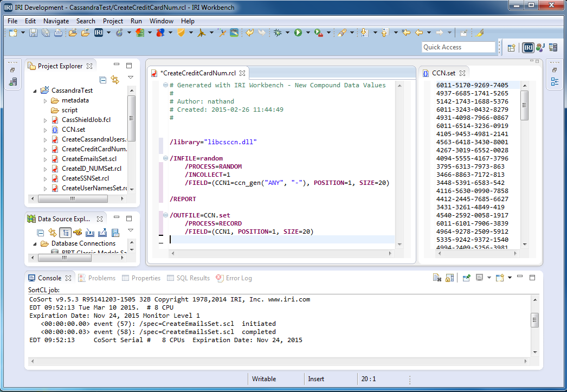Click Link with Editor icon in Project Explorer

click(x=115, y=80)
